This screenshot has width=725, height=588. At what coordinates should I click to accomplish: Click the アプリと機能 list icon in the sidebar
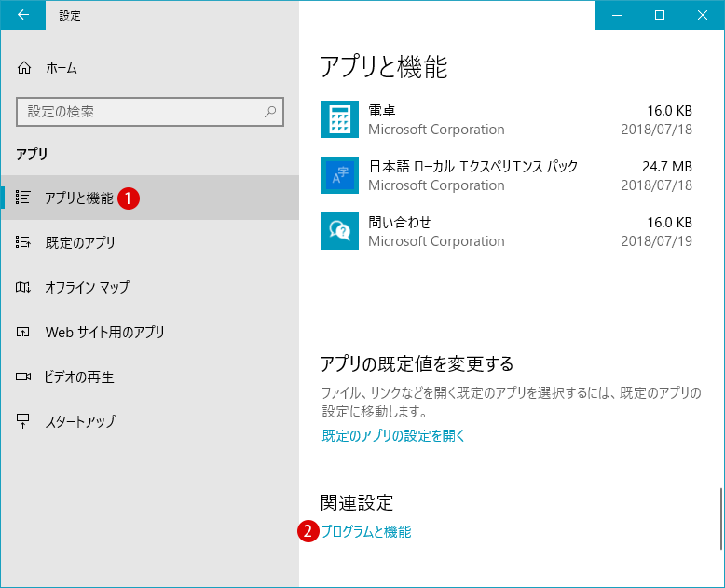coord(22,198)
